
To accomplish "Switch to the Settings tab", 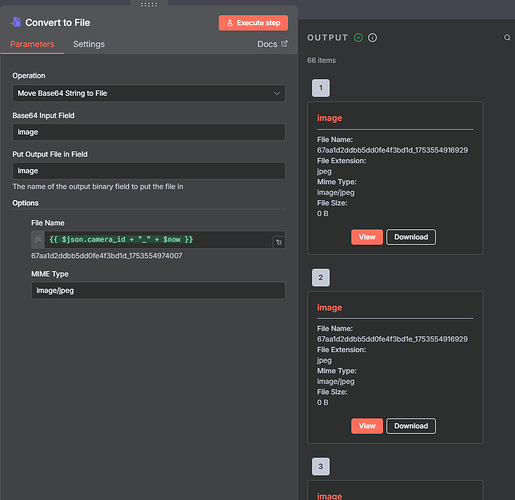I will [89, 44].
